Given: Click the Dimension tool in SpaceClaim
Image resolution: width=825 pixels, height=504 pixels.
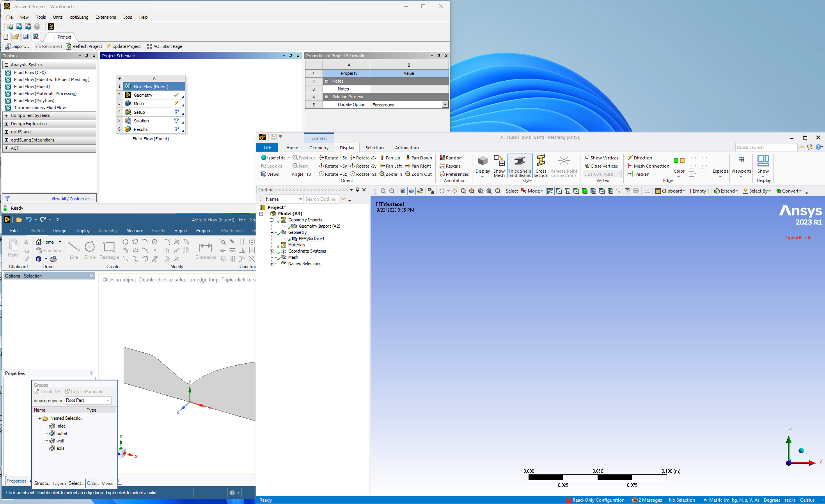Looking at the screenshot, I should click(206, 250).
